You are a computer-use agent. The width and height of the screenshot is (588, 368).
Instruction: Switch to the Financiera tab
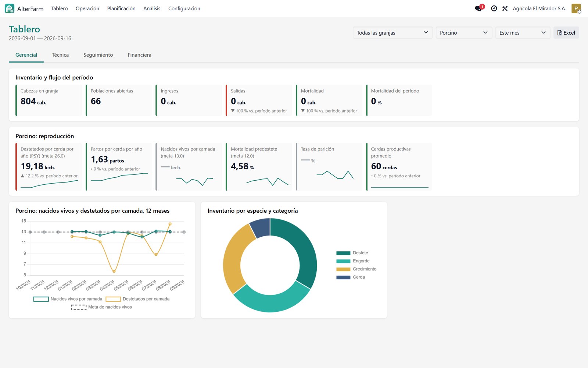140,55
